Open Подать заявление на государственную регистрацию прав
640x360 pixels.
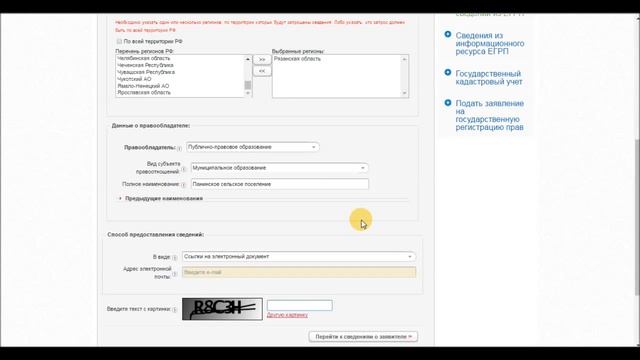[x=490, y=115]
